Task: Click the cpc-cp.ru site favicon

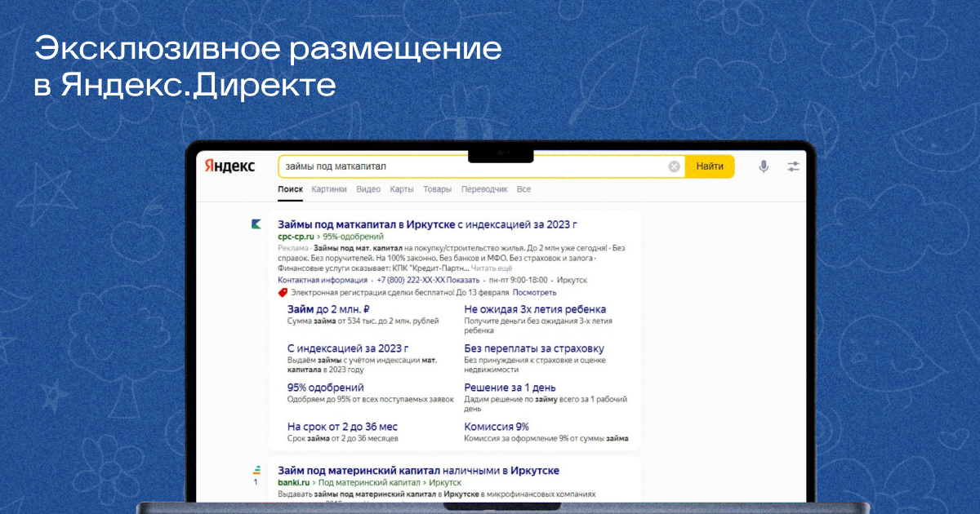Action: coord(256,224)
